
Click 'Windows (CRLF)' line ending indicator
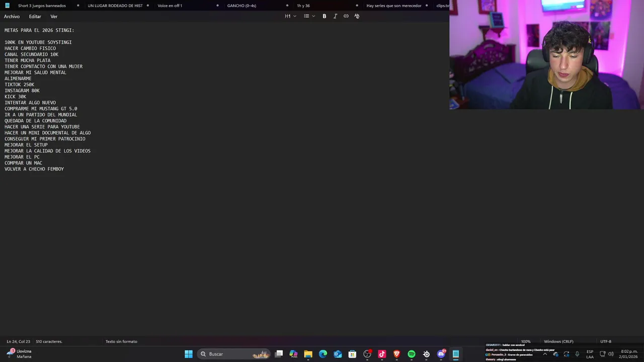click(x=558, y=341)
